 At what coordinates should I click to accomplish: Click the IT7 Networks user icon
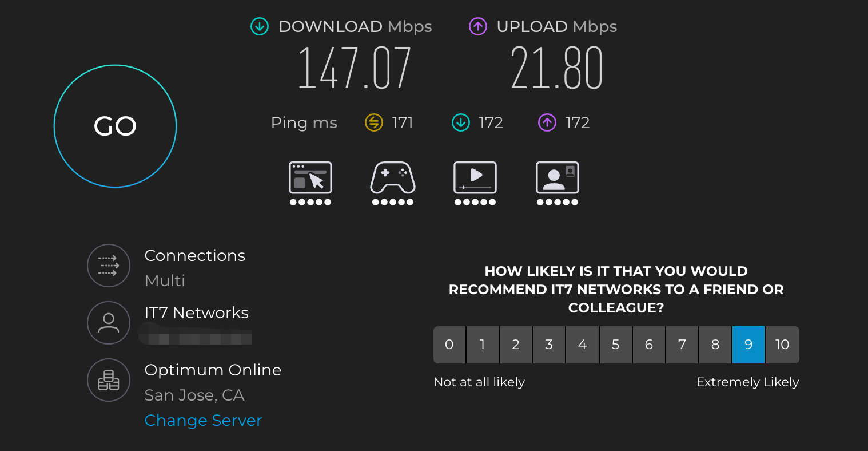109,323
